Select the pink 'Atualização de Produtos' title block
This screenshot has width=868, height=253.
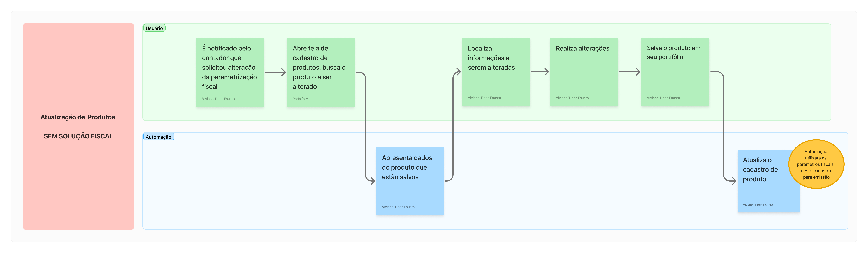tap(78, 126)
